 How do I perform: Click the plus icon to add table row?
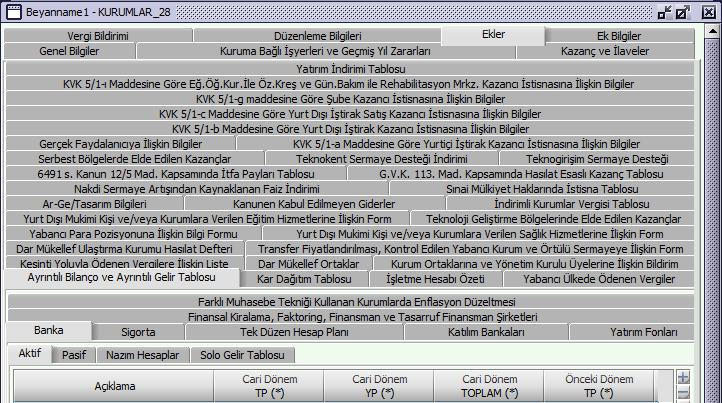click(683, 378)
